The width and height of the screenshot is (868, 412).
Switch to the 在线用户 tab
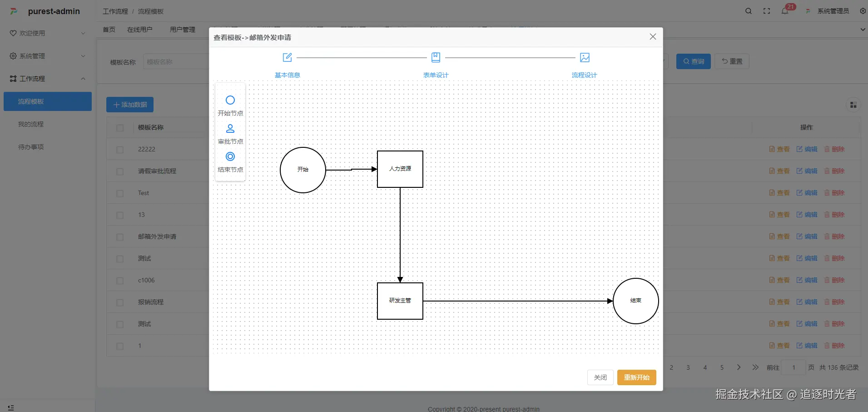tap(140, 30)
